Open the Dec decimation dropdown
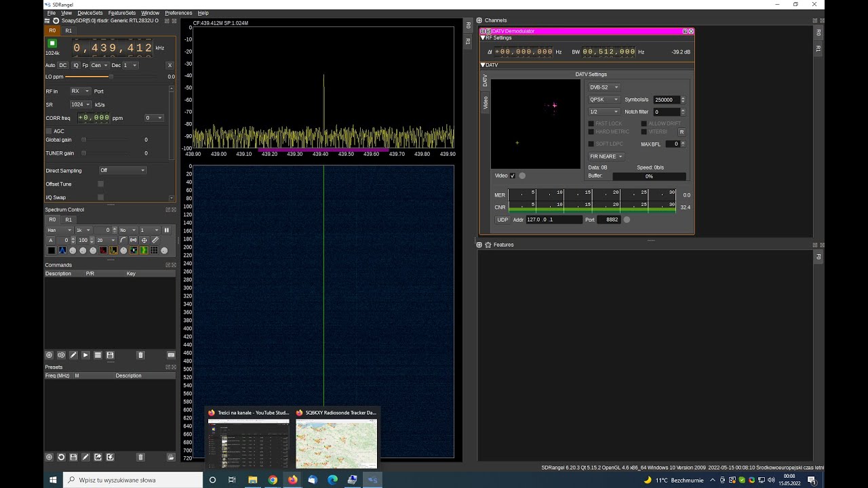The height and width of the screenshot is (488, 868). [130, 65]
